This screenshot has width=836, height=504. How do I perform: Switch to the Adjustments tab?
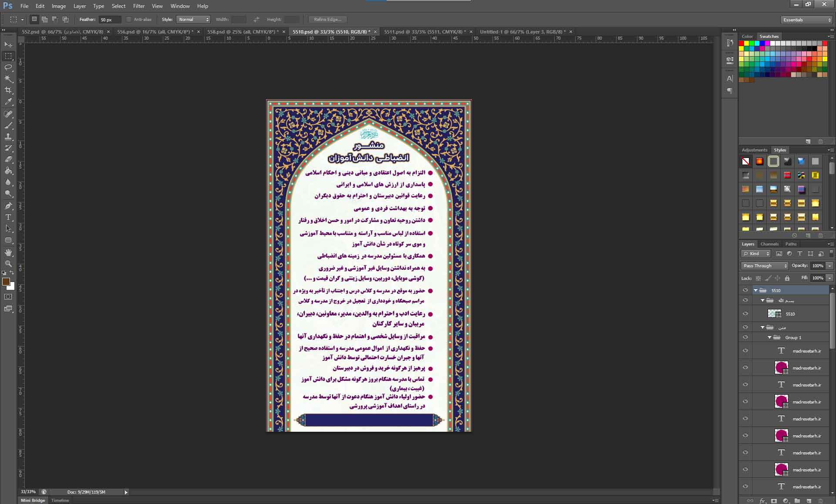click(755, 150)
